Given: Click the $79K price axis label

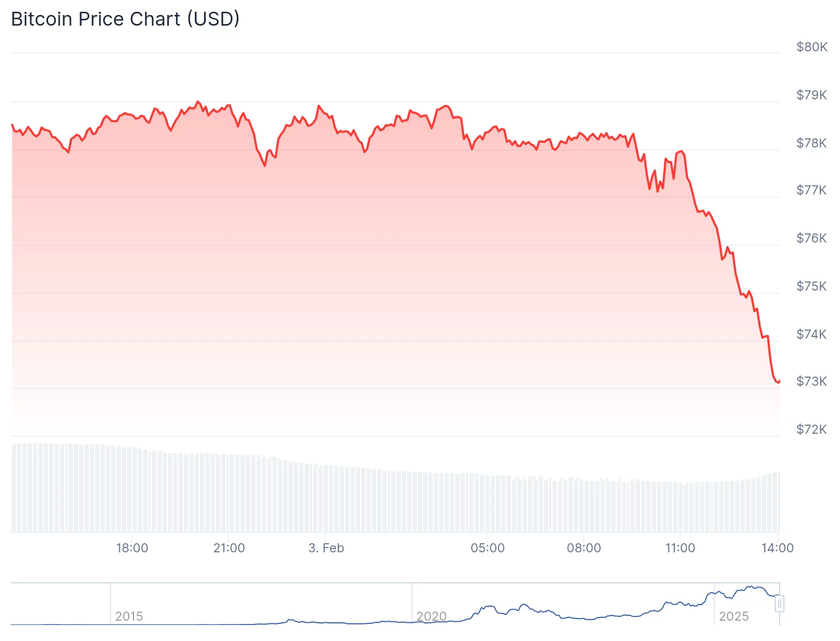Looking at the screenshot, I should (812, 95).
